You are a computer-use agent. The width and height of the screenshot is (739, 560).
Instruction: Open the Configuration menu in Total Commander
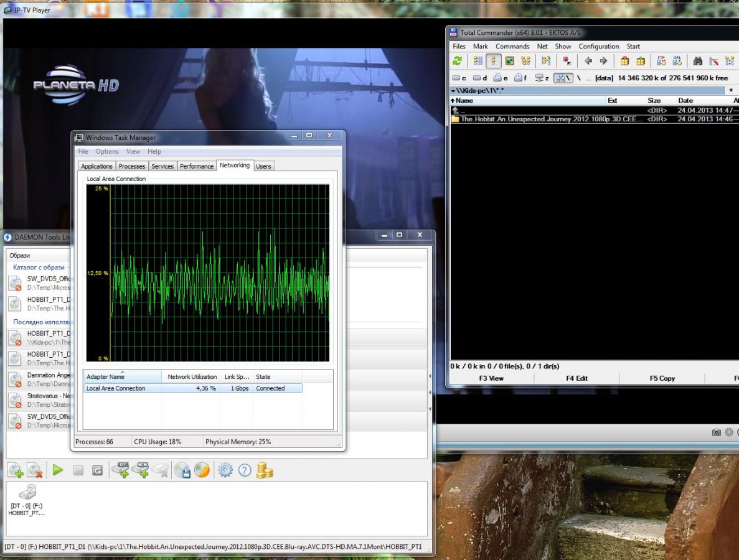tap(598, 46)
